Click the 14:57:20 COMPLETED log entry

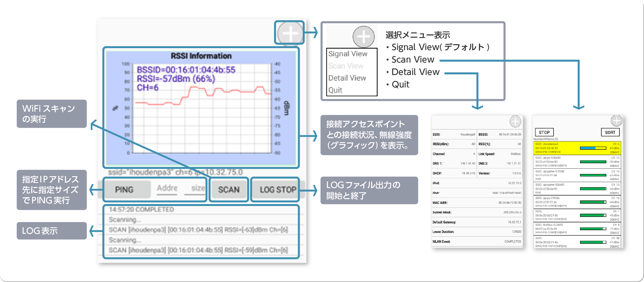coord(141,210)
